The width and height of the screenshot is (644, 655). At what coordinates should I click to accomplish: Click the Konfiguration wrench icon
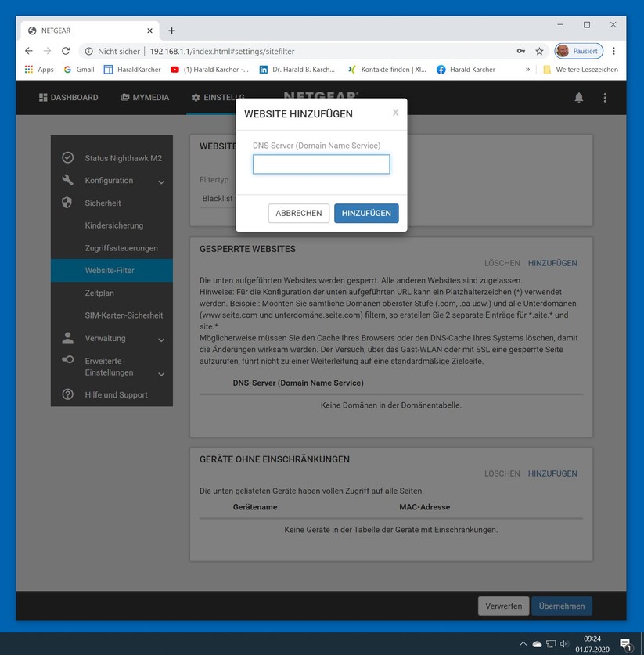click(67, 180)
